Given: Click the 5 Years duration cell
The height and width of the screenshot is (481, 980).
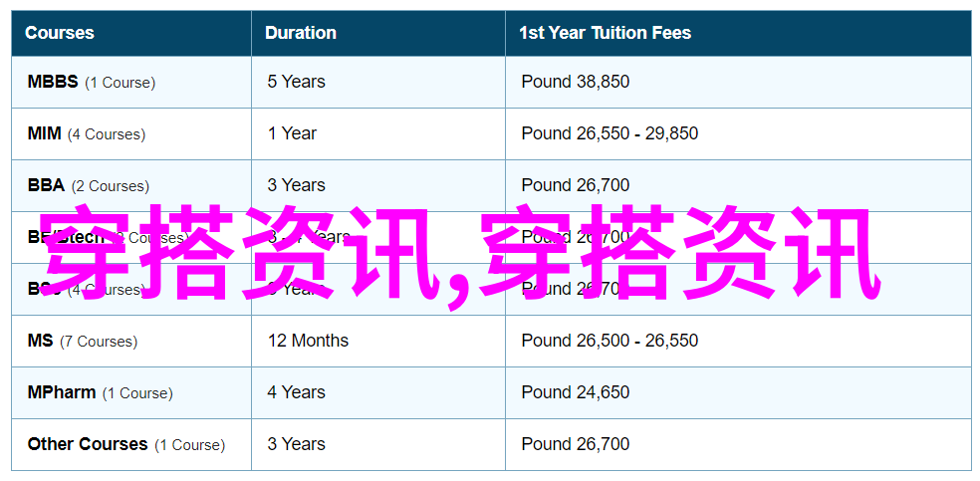Looking at the screenshot, I should 296,82.
